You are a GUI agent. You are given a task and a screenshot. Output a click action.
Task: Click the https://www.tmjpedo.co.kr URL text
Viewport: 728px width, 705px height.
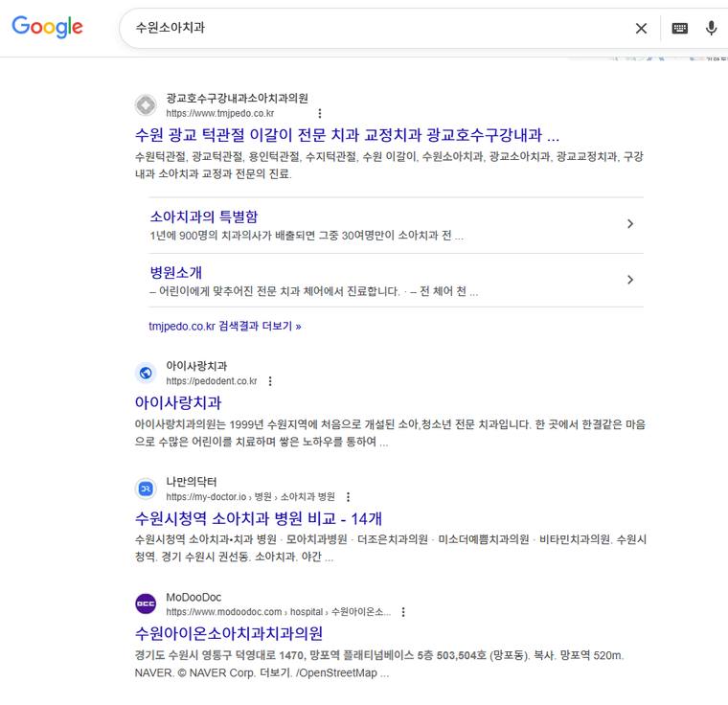(220, 113)
